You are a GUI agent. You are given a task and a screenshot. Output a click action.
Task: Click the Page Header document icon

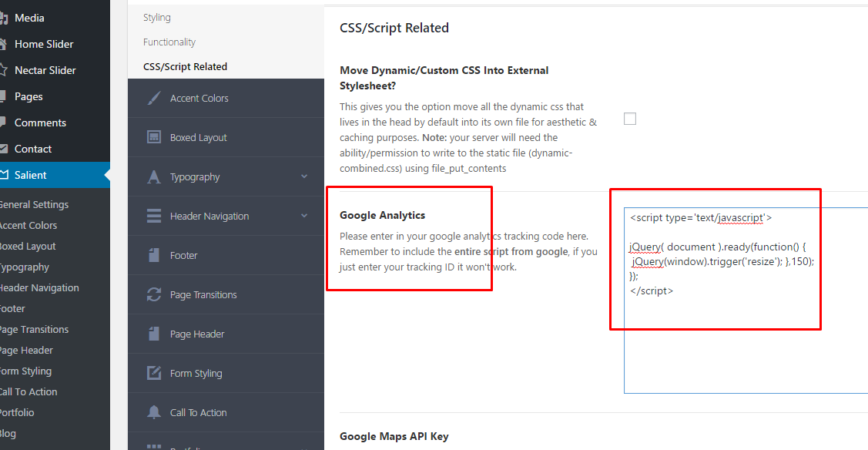click(x=154, y=334)
